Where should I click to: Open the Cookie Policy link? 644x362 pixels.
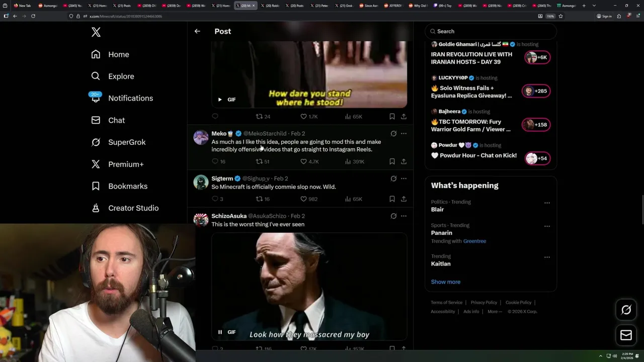point(518,303)
